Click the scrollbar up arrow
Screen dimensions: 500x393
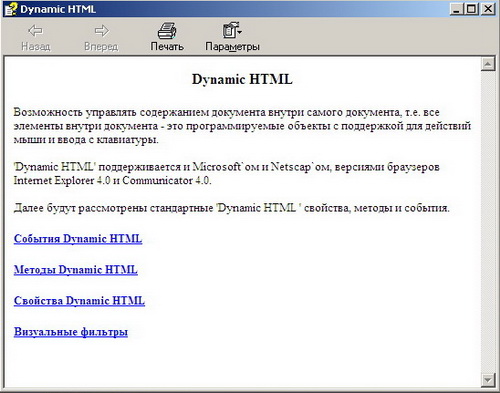(x=488, y=64)
